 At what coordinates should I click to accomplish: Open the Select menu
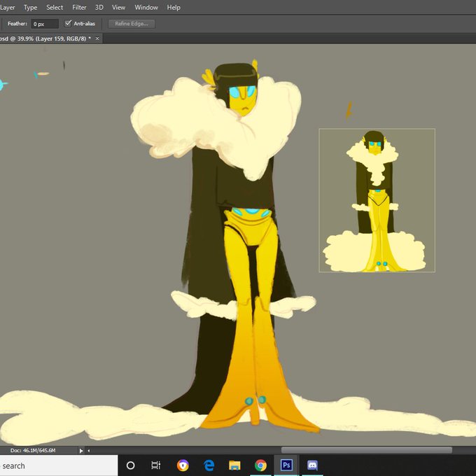pyautogui.click(x=55, y=7)
